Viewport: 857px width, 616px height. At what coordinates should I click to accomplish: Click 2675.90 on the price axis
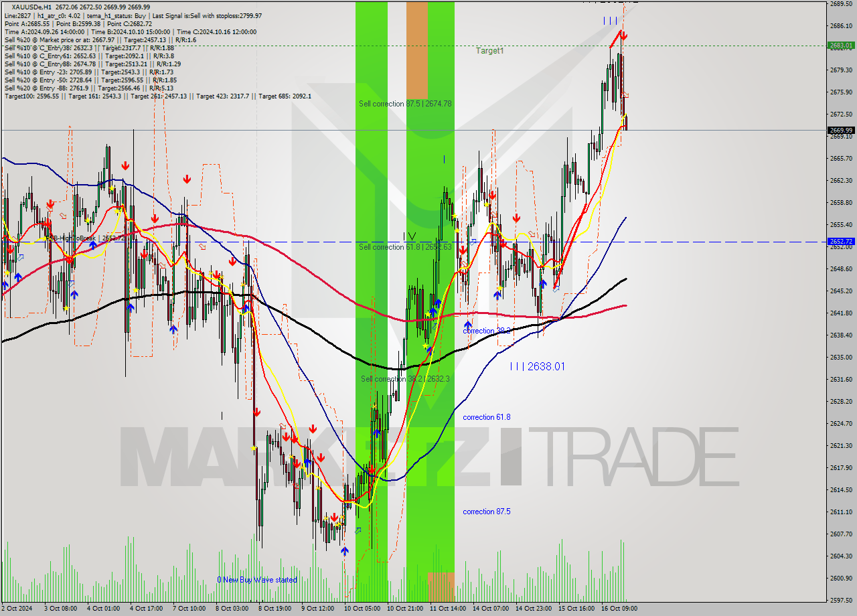pos(841,92)
